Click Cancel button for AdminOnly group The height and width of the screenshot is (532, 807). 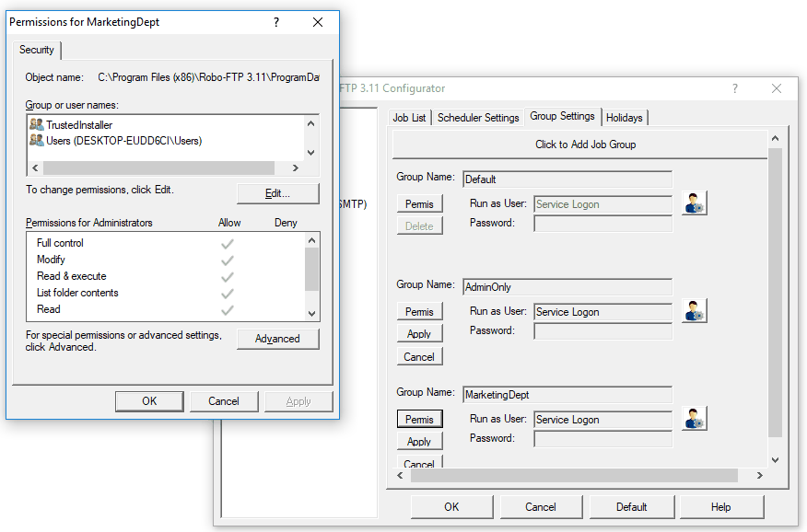[419, 357]
